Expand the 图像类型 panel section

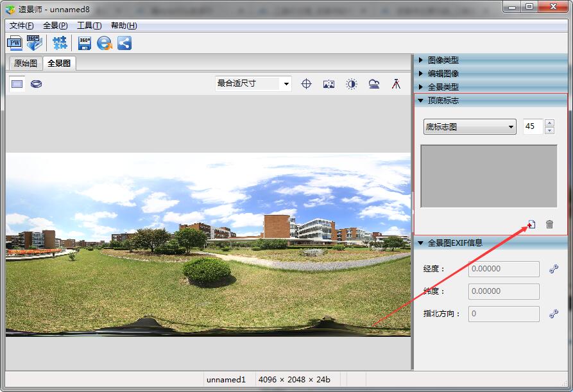pos(443,60)
